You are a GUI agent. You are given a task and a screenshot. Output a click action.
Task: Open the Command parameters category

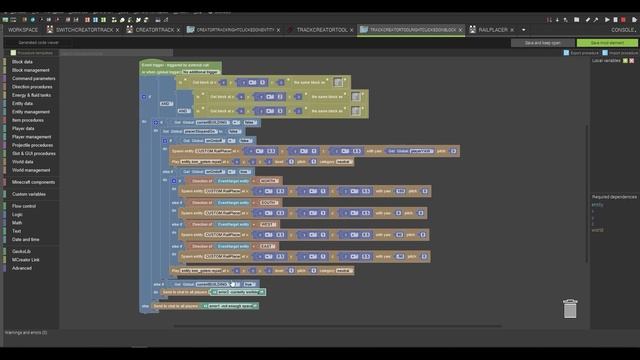pyautogui.click(x=33, y=78)
